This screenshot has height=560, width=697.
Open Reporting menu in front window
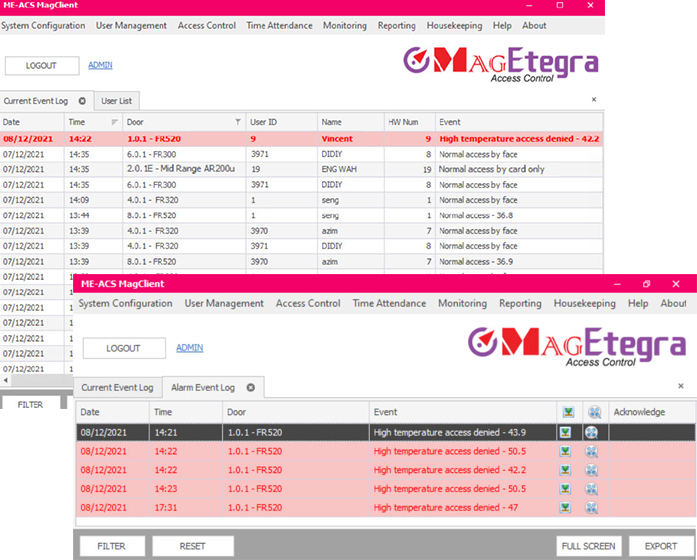[x=520, y=304]
